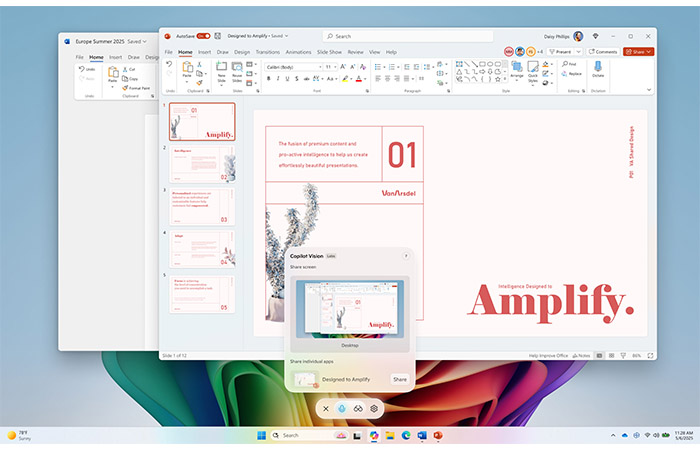Screen dimensions: 700x450
Task: Click the red font color button
Action: (358, 79)
